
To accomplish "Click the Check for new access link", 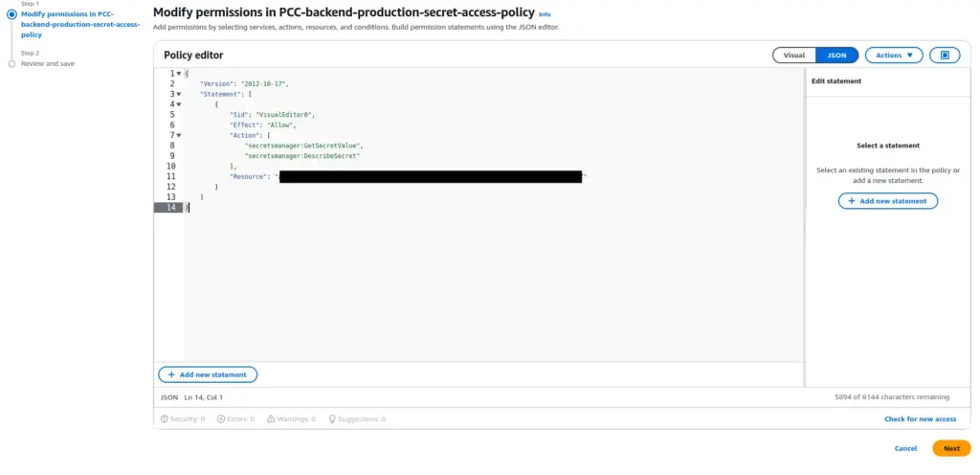I will 919,418.
